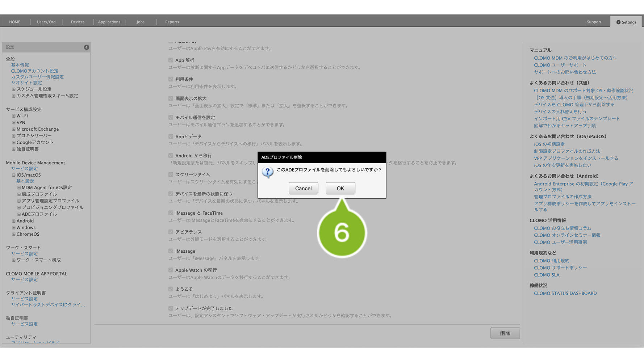Collapse the 設定 sidebar panel arrow icon
The height and width of the screenshot is (362, 644).
coord(87,47)
